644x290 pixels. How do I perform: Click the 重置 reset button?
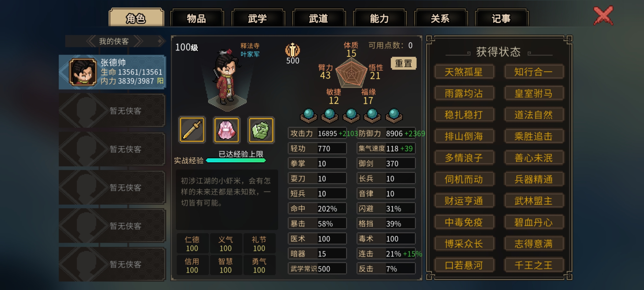(x=403, y=63)
